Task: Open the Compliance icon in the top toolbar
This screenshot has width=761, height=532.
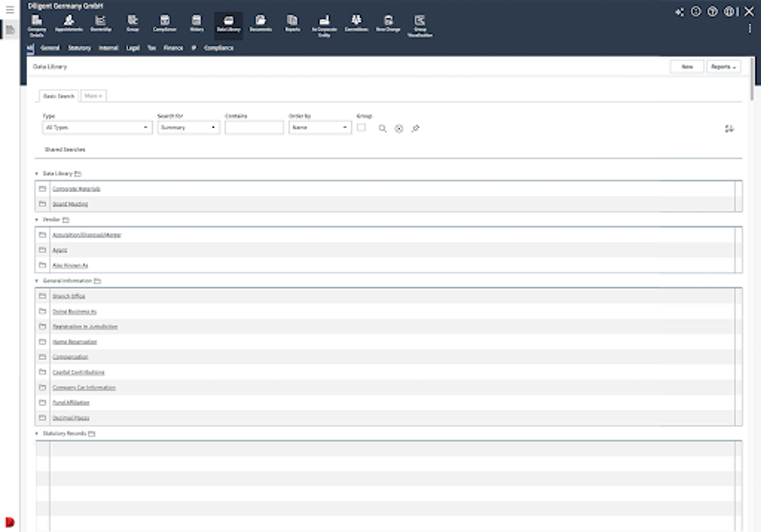Action: [165, 23]
